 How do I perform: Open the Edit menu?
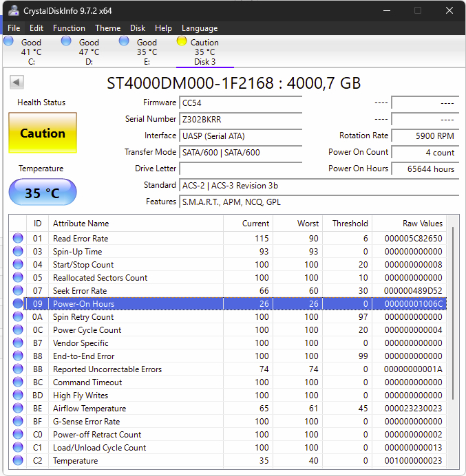(36, 28)
